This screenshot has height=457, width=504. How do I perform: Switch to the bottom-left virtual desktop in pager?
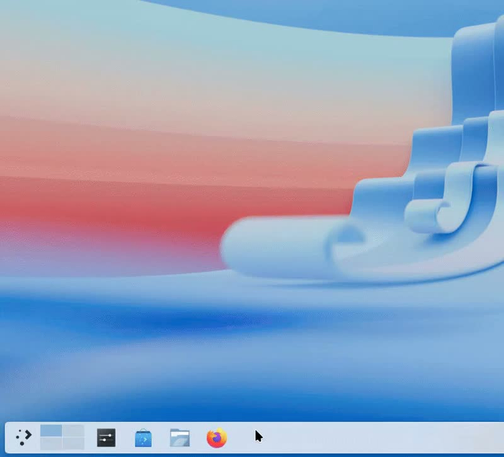tap(51, 443)
